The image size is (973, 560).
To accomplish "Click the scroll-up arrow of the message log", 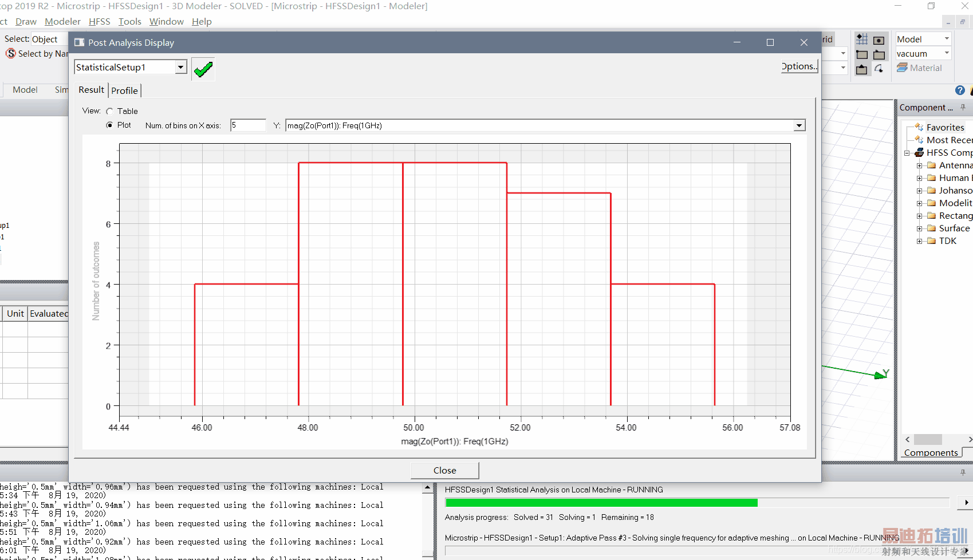I will click(x=427, y=487).
